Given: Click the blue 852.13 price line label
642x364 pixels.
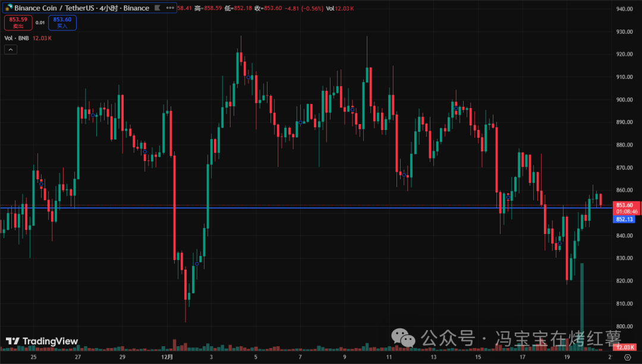Looking at the screenshot, I should click(x=625, y=219).
